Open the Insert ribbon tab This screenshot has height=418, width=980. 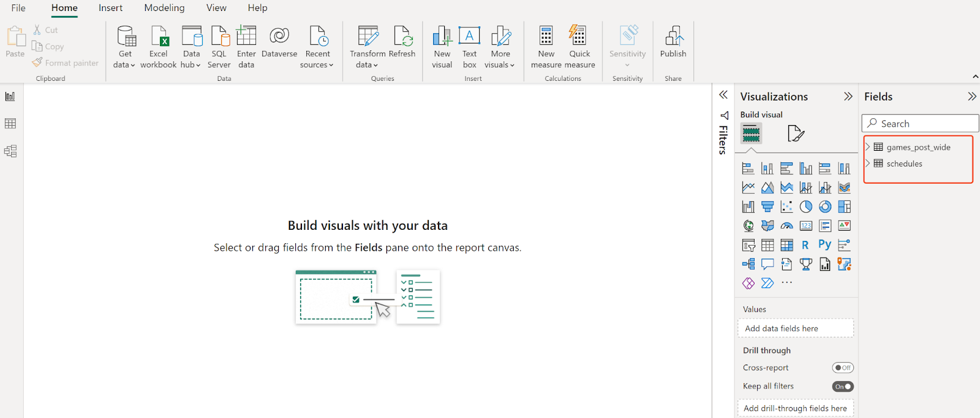110,8
